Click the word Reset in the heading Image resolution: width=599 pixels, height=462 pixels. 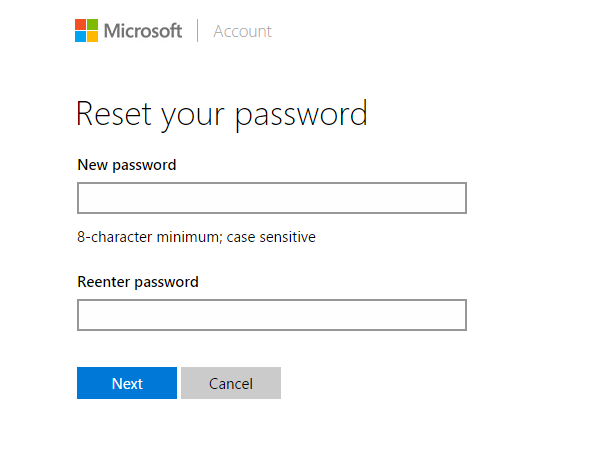point(114,113)
